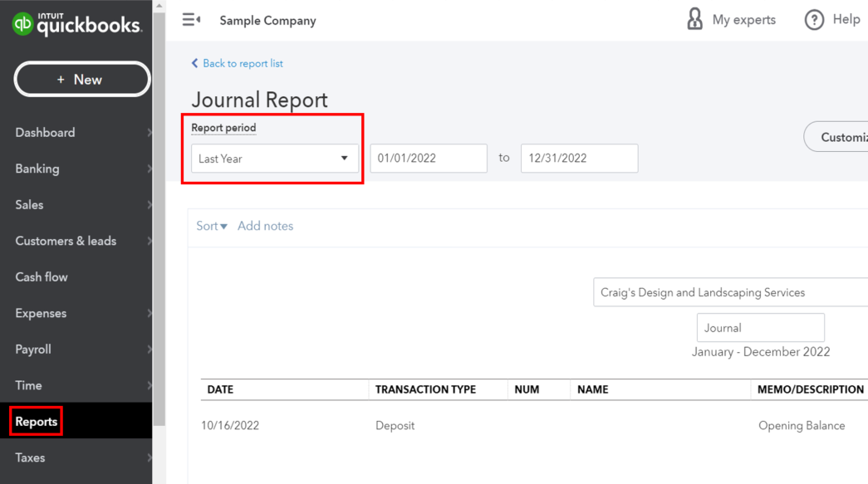Collapse the navigation menu icon
The image size is (868, 484).
click(191, 20)
